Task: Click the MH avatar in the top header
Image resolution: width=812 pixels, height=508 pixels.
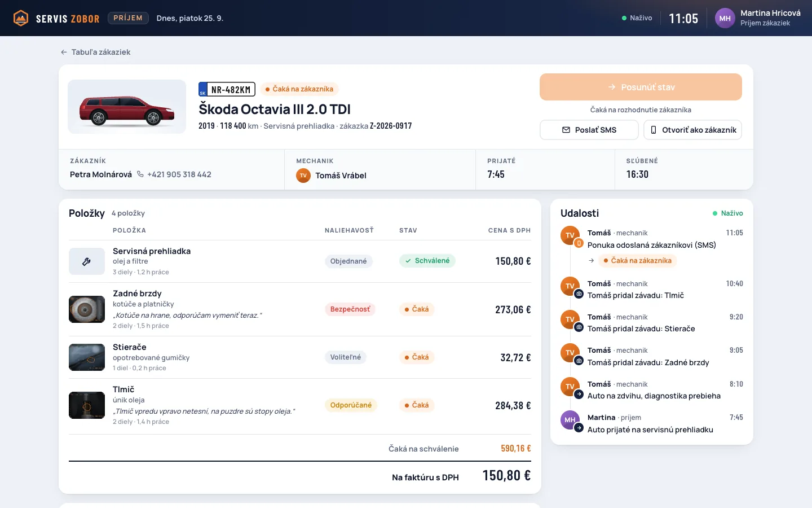Action: point(725,18)
